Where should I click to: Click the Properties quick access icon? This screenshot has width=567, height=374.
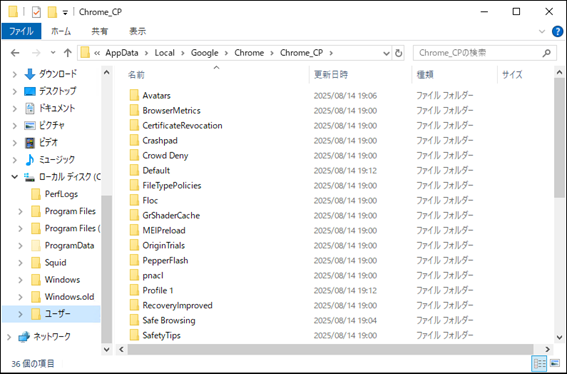36,12
